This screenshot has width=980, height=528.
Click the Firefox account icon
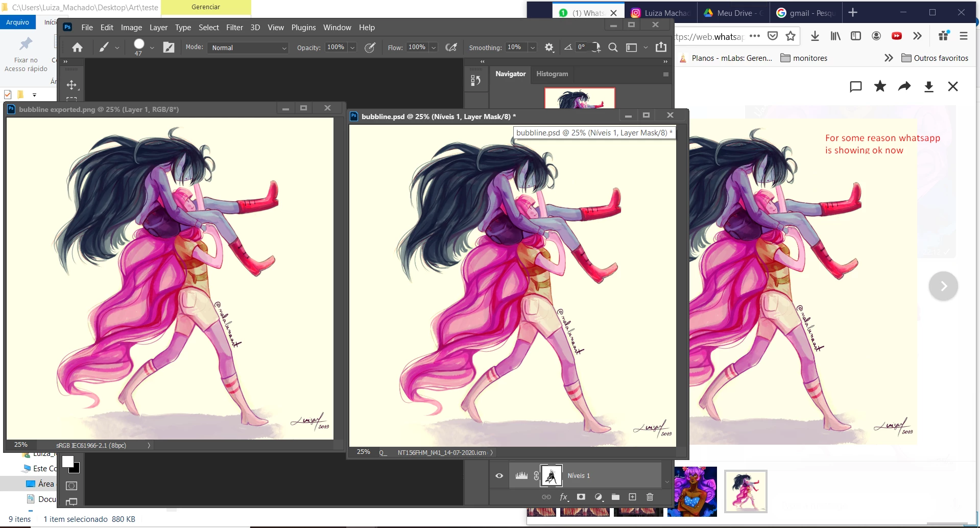pyautogui.click(x=876, y=36)
